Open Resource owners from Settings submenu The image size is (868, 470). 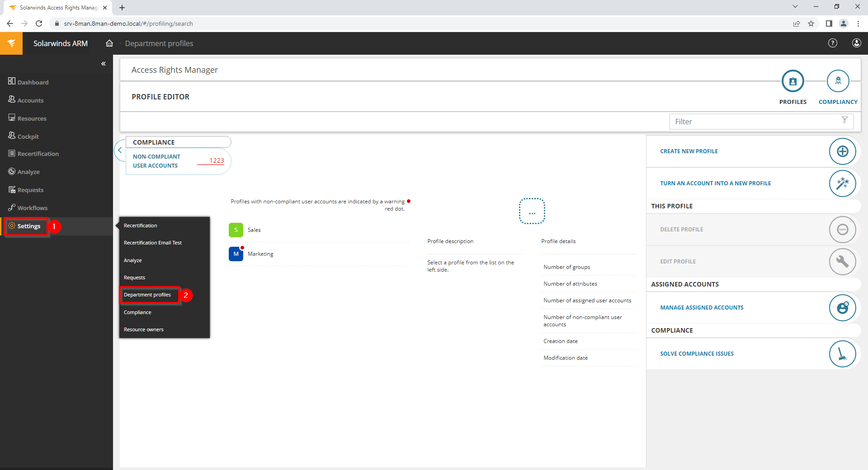(x=144, y=329)
